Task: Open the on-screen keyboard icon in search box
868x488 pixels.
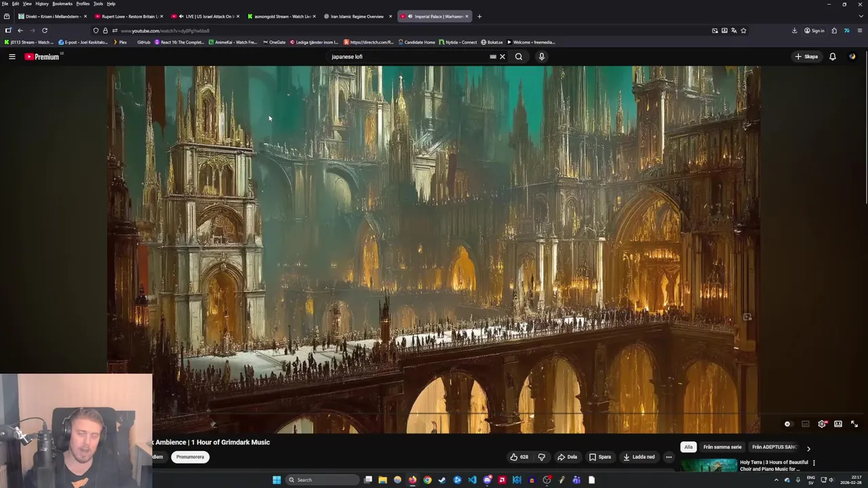Action: 493,57
